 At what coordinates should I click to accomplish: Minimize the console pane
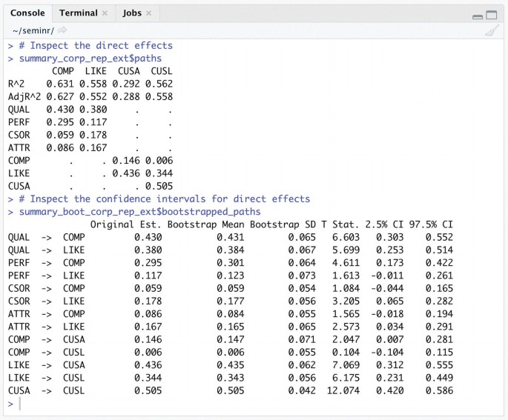(478, 16)
